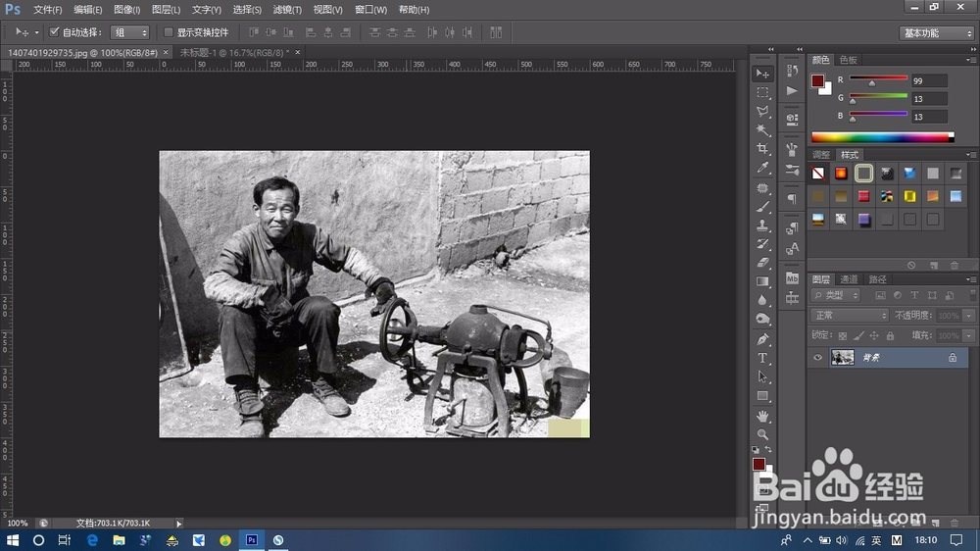
Task: Open the 正常 blend mode dropdown
Action: 850,316
